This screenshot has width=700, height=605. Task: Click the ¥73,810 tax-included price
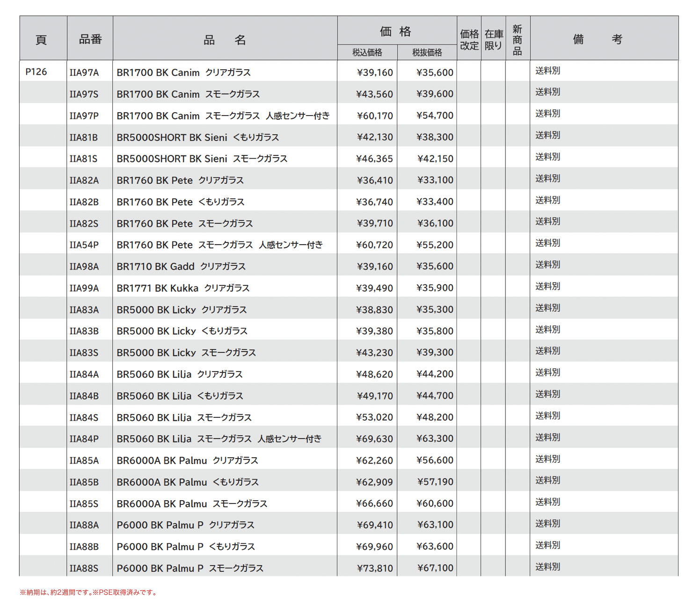tap(375, 568)
